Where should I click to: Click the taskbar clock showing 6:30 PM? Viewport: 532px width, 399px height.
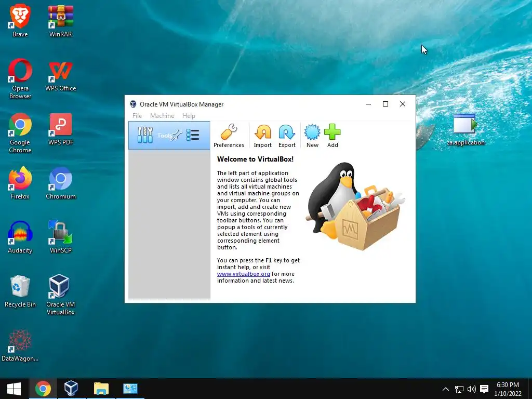(x=508, y=389)
